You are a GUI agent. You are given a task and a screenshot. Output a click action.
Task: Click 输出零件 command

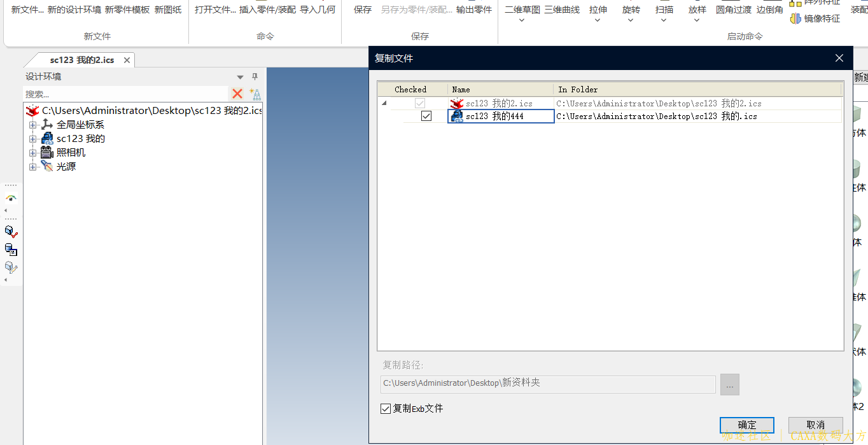[x=474, y=10]
